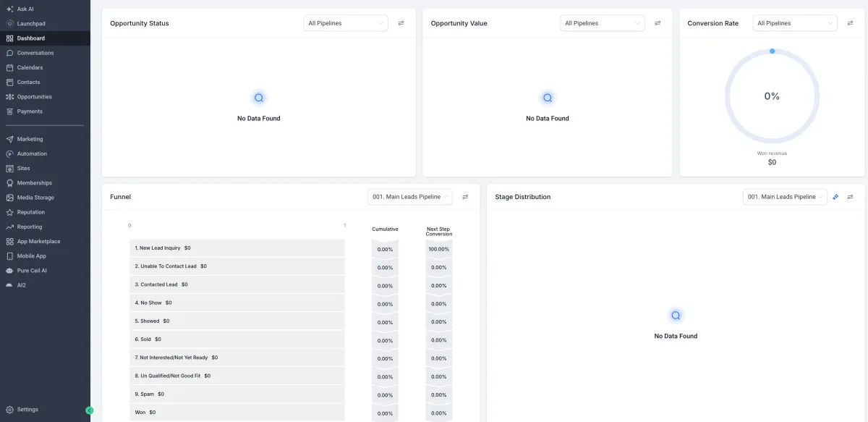Screen dimensions: 868x422
Task: Click the Showed funnel row
Action: point(237,321)
